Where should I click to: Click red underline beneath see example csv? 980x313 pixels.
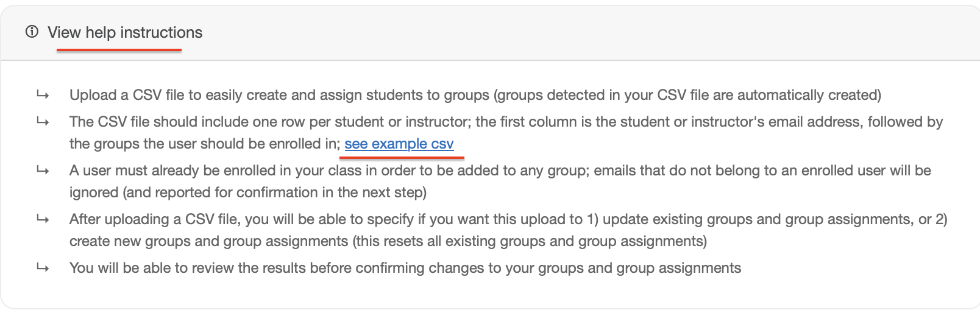[x=402, y=157]
